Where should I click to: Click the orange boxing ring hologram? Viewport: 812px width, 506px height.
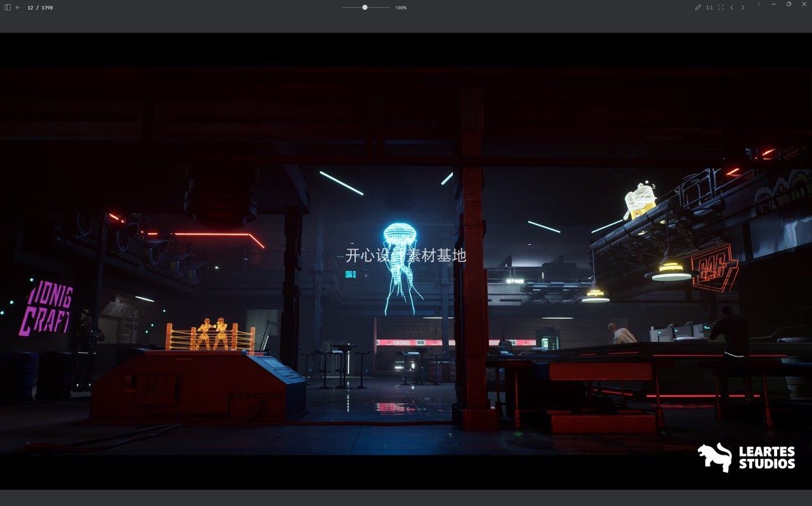pos(211,335)
